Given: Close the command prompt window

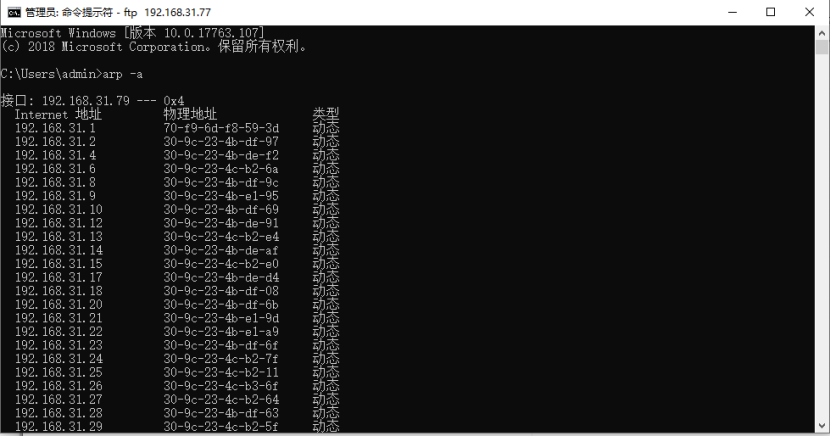Looking at the screenshot, I should (x=809, y=12).
